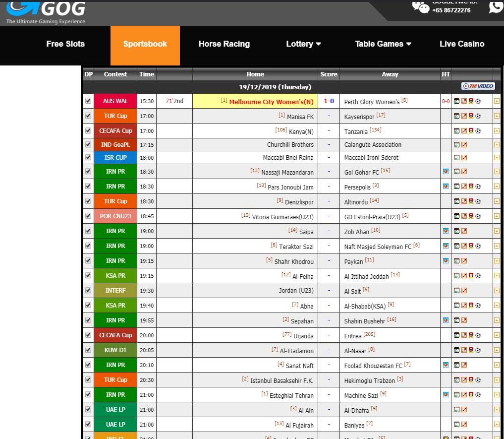
Task: Click the GOG logo
Action: pyautogui.click(x=46, y=12)
